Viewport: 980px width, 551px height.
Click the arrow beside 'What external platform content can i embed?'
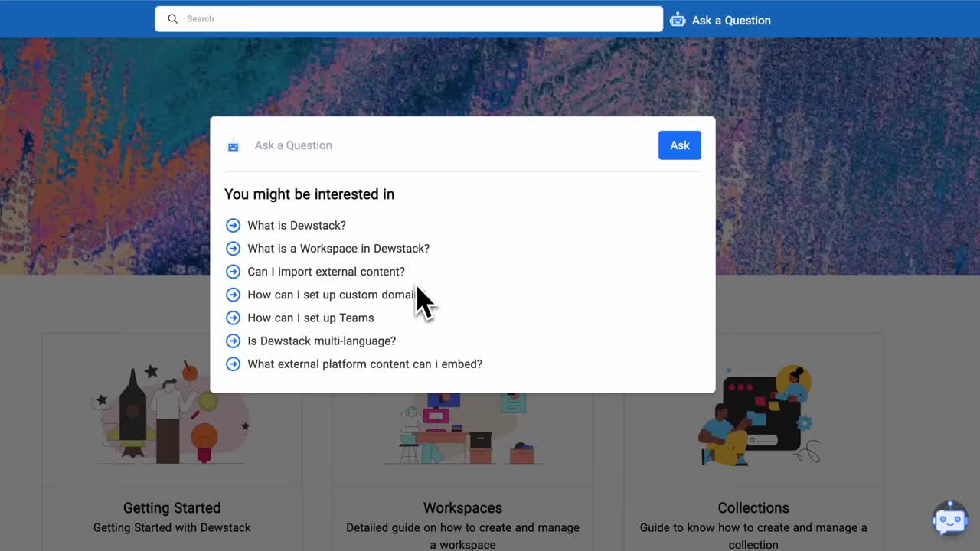[x=233, y=364]
